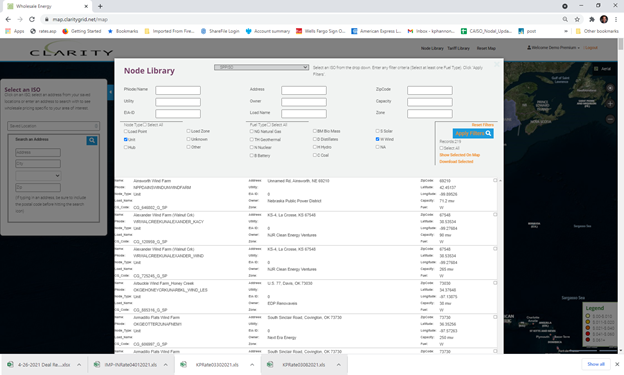Open Chrome extensions puzzle icon
The width and height of the screenshot is (624, 375).
point(592,19)
